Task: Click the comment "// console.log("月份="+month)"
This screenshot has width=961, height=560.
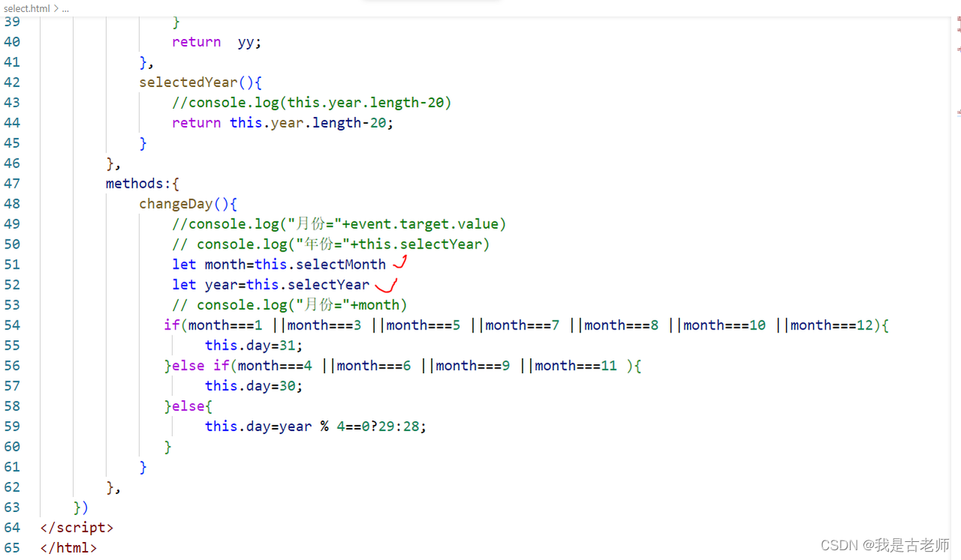Action: pyautogui.click(x=290, y=306)
